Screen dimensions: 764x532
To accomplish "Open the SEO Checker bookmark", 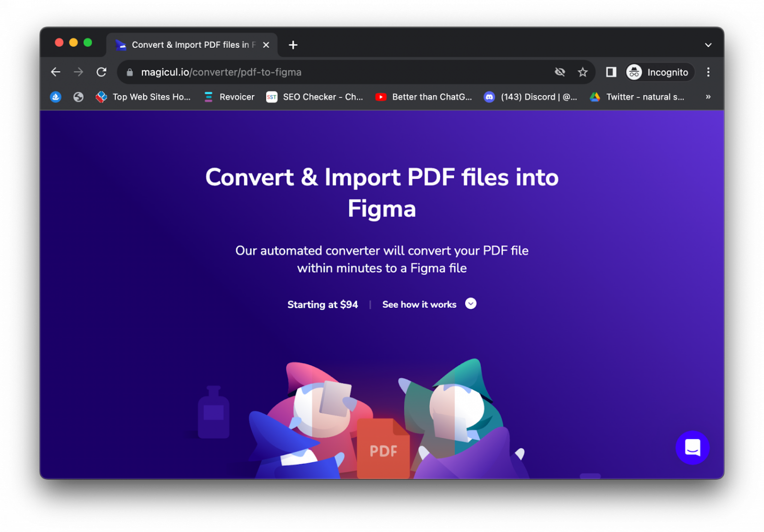I will point(315,96).
